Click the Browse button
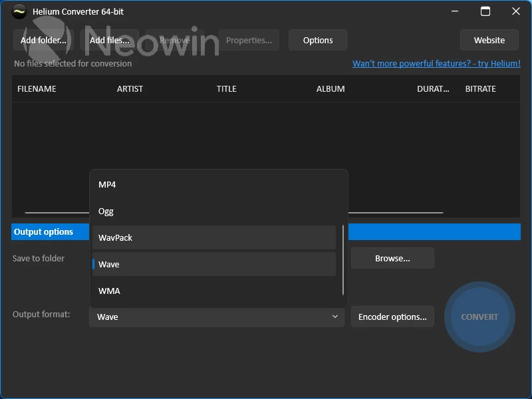Image resolution: width=532 pixels, height=399 pixels. pyautogui.click(x=392, y=258)
